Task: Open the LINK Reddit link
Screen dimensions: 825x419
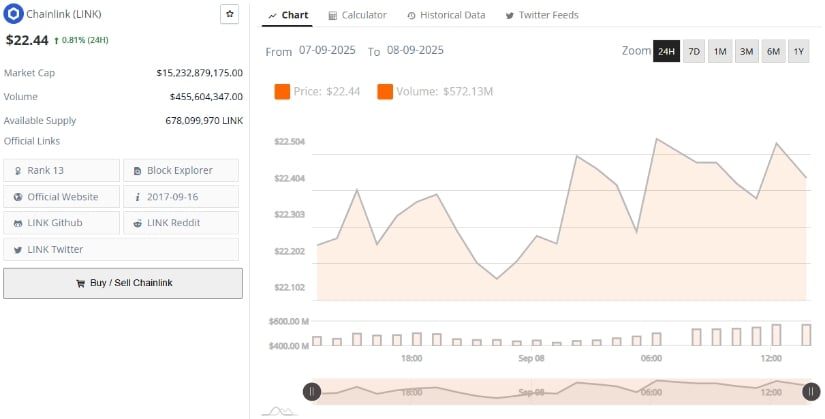Action: [180, 223]
